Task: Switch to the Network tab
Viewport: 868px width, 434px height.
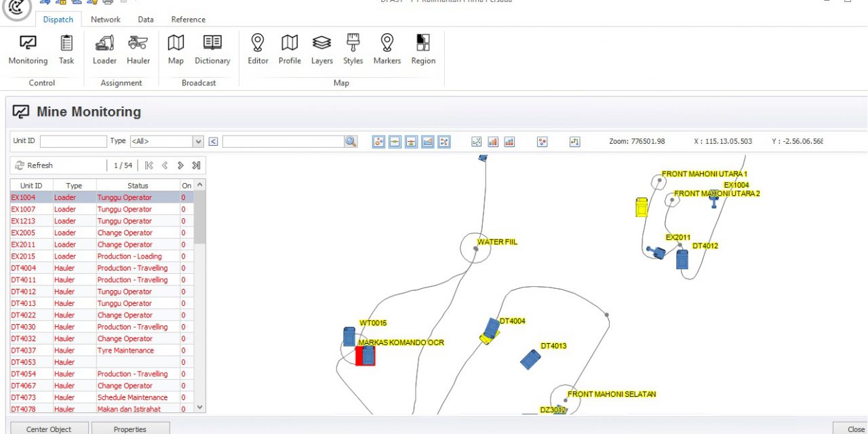Action: 106,20
